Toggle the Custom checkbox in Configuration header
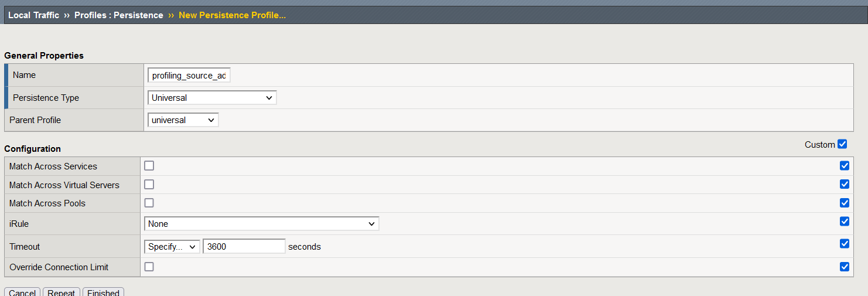 click(842, 144)
